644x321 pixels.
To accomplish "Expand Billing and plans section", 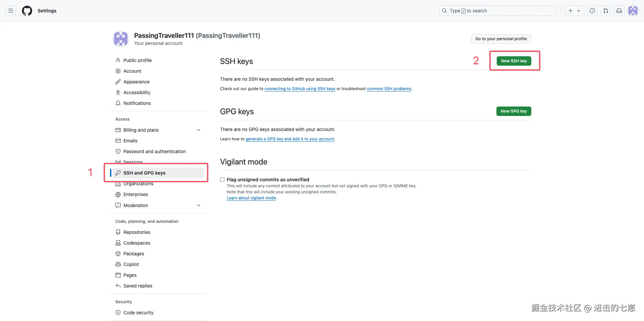I will [x=199, y=130].
